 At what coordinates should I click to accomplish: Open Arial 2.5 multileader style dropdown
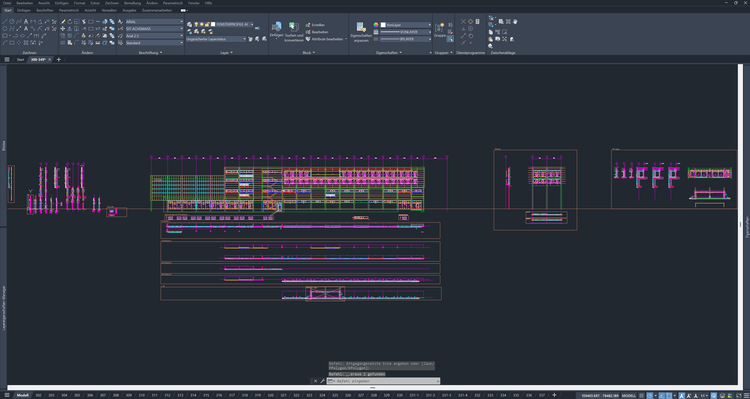[154, 36]
